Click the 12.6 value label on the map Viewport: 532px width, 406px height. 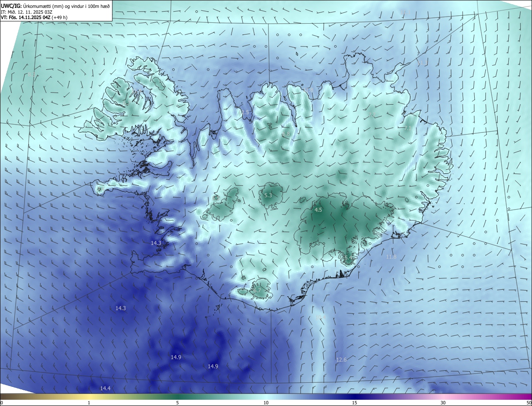pos(341,360)
